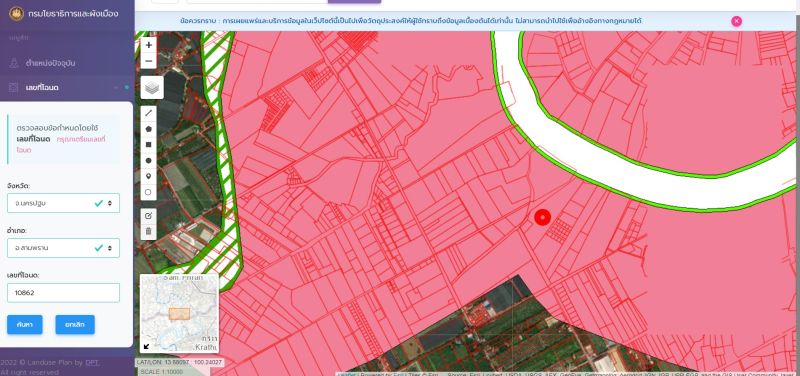Click the ยกเลิก cancel button
Image resolution: width=800 pixels, height=376 pixels.
(x=75, y=324)
